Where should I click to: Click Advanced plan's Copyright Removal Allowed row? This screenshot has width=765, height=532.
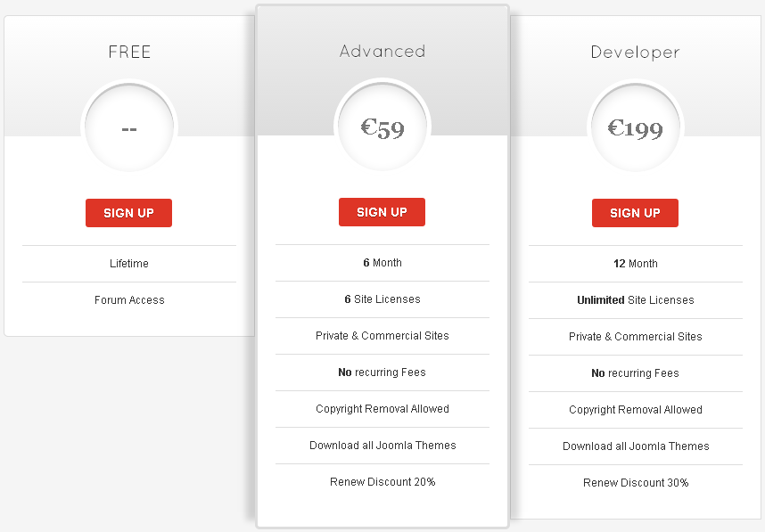point(382,409)
